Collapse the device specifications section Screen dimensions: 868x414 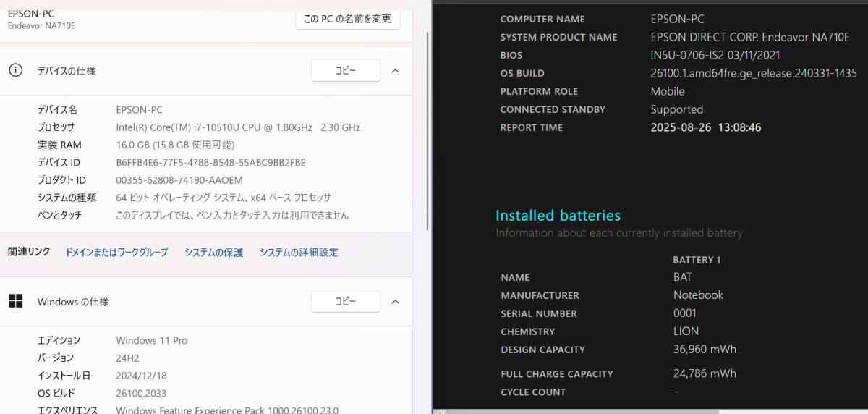pos(395,71)
